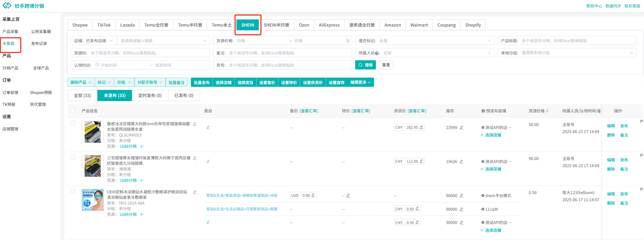Open the 店铺: 已发布店铺 dropdown

point(94,41)
